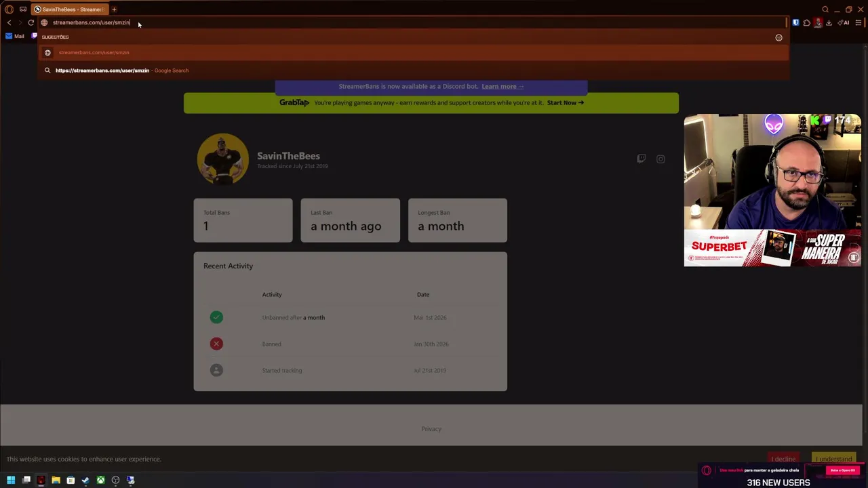Open the Twitch profile icon for SavinTheBees

(x=641, y=159)
